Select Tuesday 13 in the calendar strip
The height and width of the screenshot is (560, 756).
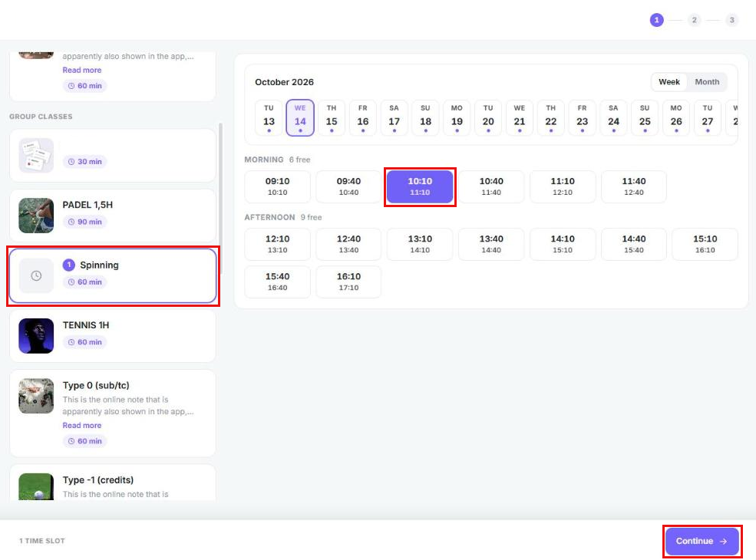[269, 117]
